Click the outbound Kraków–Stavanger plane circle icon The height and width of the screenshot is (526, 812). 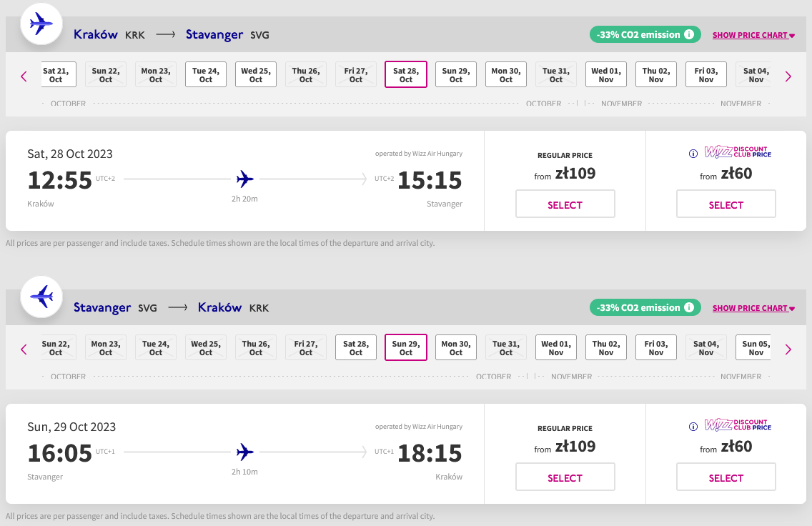click(41, 24)
